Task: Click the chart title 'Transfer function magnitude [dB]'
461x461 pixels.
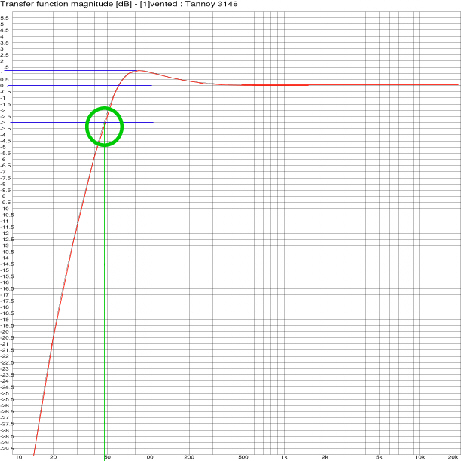Action: [67, 4]
